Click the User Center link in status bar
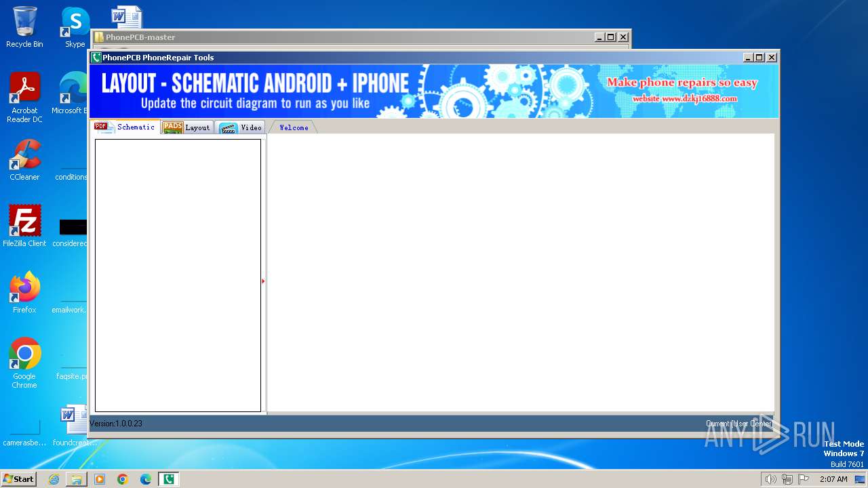 pos(751,424)
